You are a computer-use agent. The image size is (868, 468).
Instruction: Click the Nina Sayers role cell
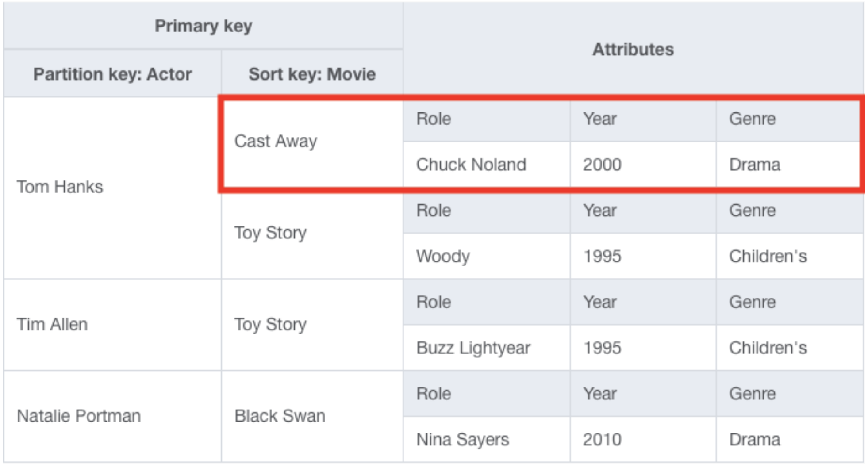[487, 439]
